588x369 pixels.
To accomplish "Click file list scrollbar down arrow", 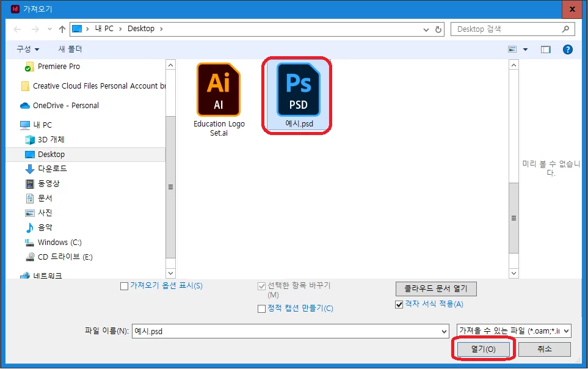I will pyautogui.click(x=514, y=273).
